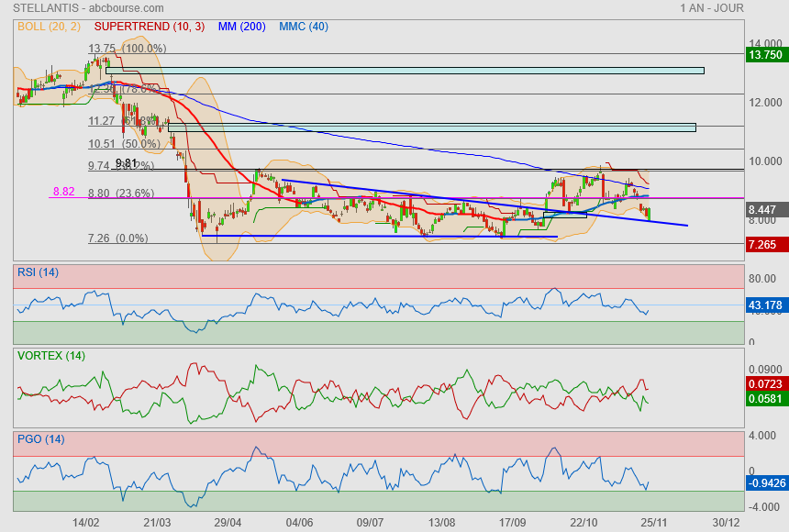
Task: Click the magenta 8.82 price label
Action: [63, 192]
